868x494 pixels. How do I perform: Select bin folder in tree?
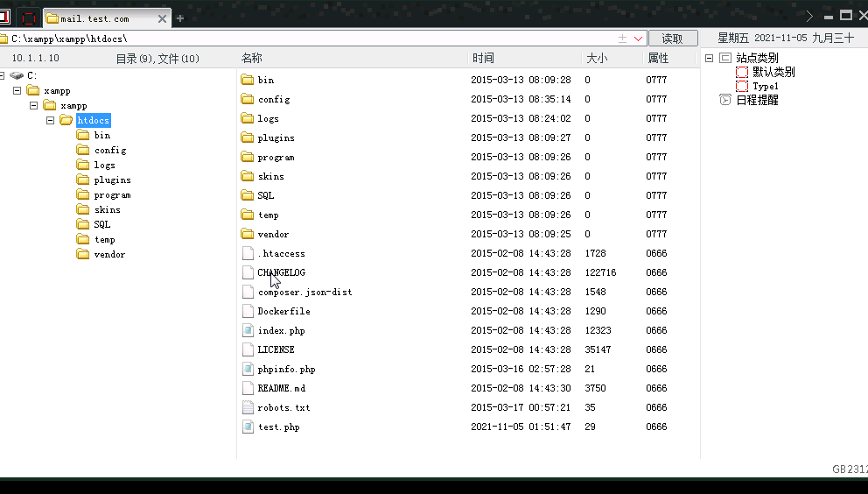(101, 135)
